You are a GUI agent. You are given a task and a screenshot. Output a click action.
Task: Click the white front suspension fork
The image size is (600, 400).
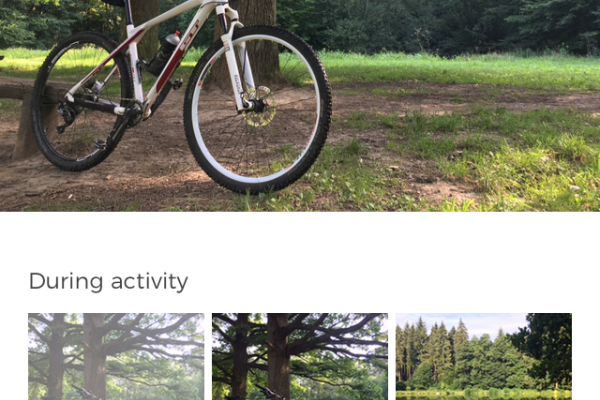click(235, 57)
